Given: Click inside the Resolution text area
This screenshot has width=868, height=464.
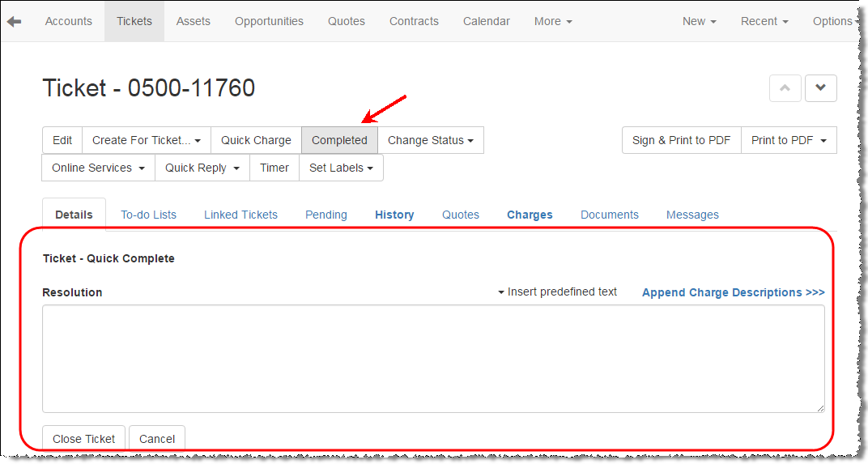Looking at the screenshot, I should (x=433, y=359).
